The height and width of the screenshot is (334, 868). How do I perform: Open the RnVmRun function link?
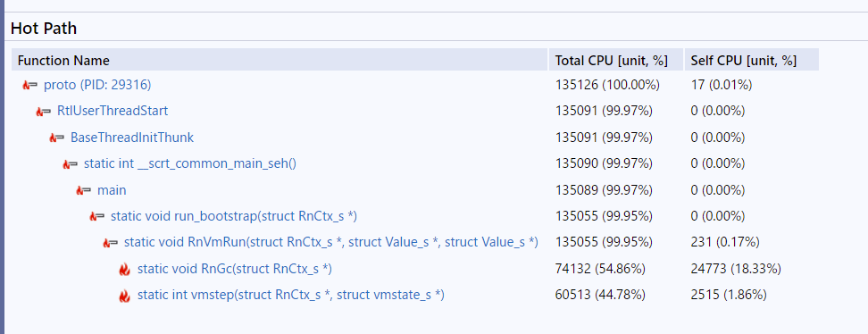tap(331, 242)
